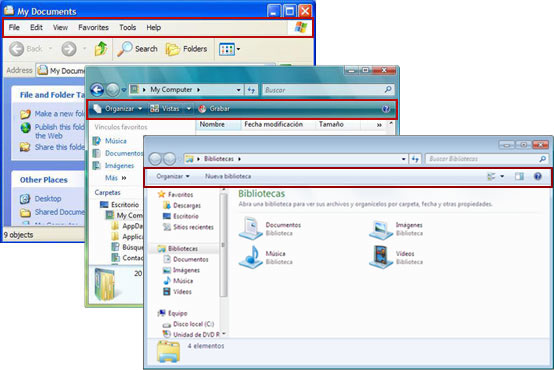Click the forward arrow in the My Computer window

(x=113, y=90)
